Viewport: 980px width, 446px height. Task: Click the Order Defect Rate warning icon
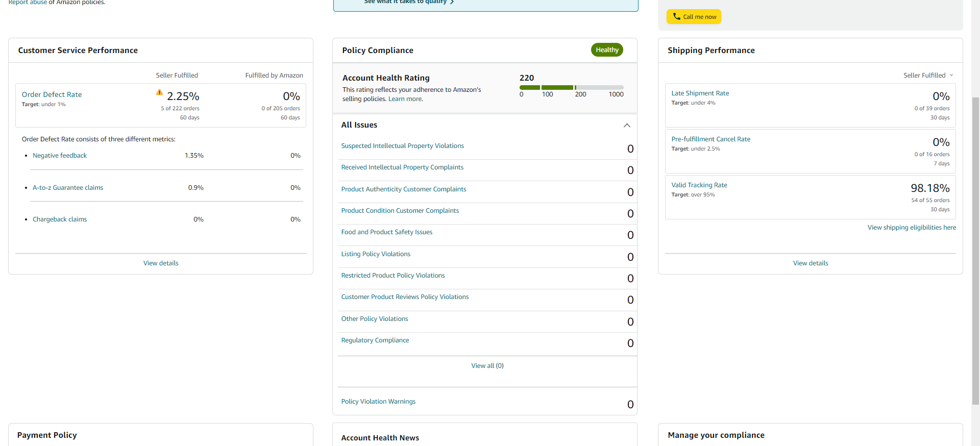[x=159, y=93]
